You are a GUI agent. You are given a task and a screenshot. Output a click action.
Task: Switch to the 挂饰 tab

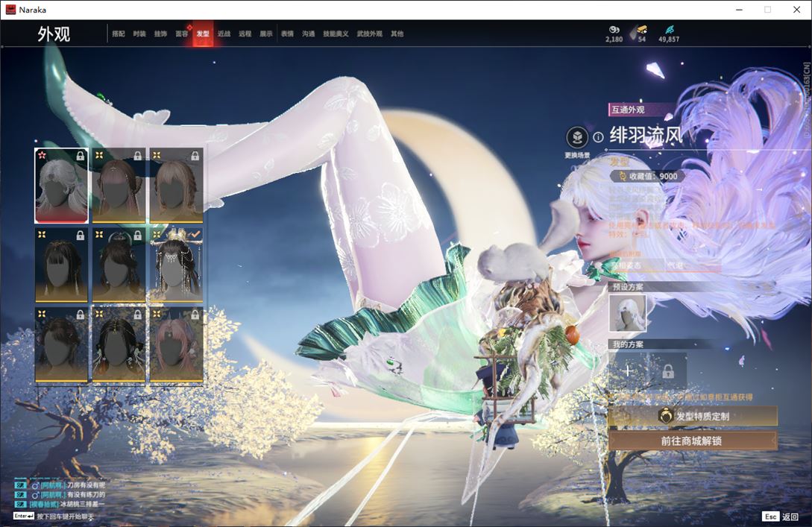pos(160,34)
